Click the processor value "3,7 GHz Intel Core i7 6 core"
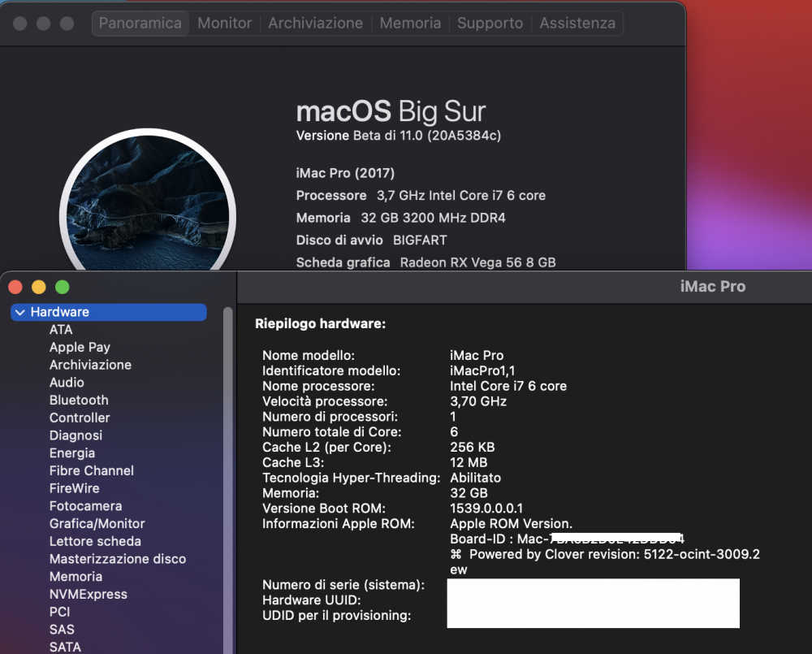The image size is (812, 654). [461, 195]
